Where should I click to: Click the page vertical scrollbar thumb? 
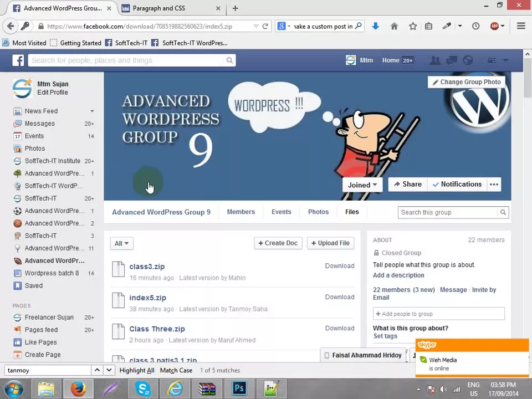[528, 78]
